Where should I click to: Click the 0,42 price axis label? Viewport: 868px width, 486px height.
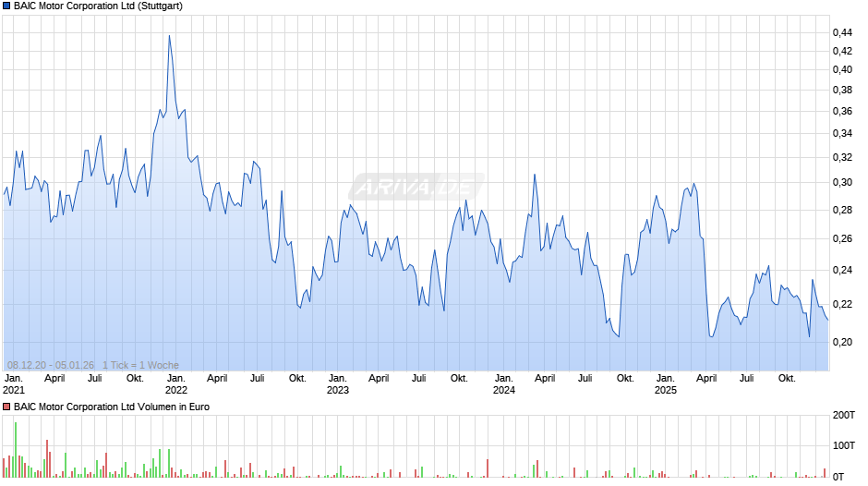(842, 51)
